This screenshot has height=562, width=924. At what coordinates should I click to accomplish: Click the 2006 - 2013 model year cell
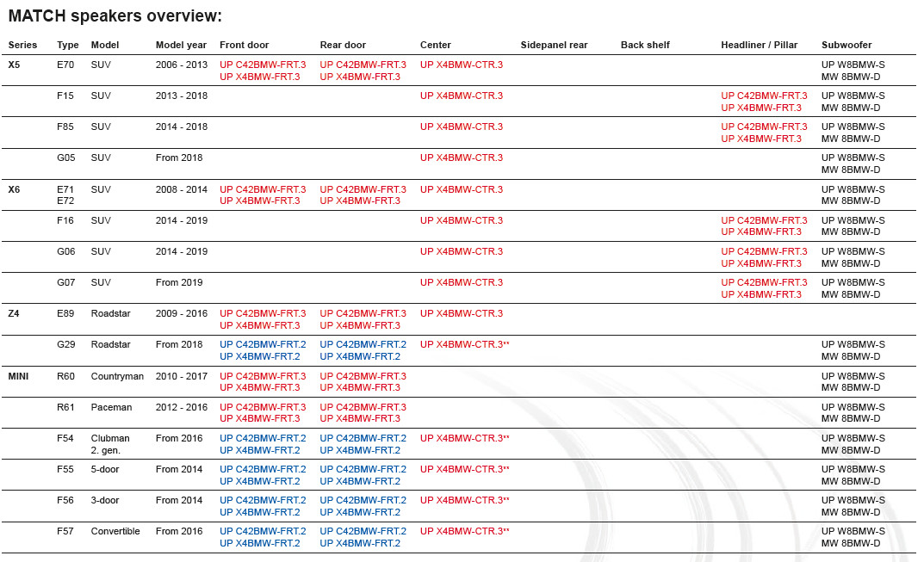(x=182, y=65)
